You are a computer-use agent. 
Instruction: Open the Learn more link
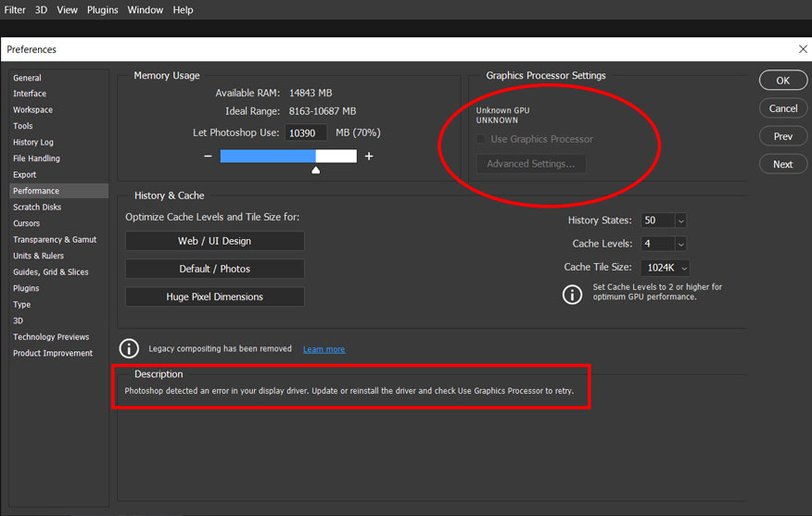pos(324,349)
